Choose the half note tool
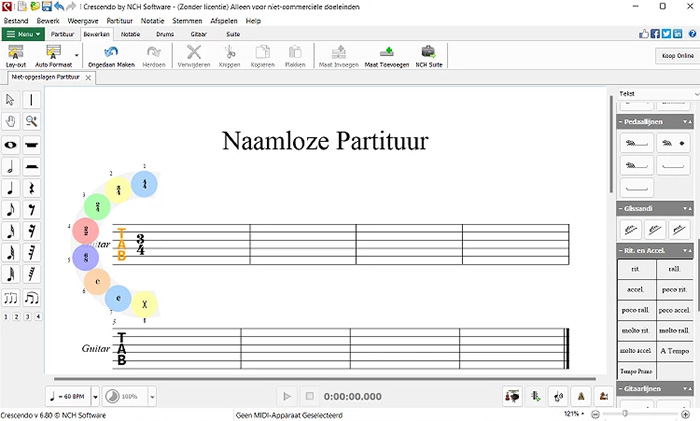 pyautogui.click(x=10, y=167)
